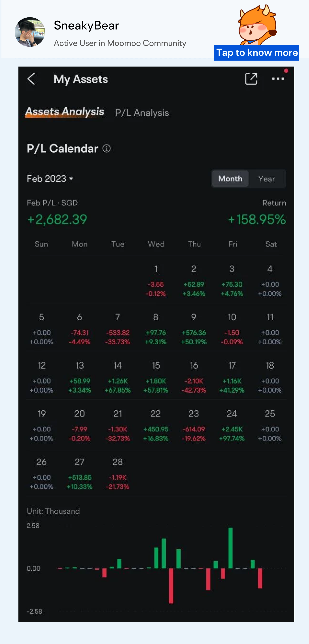309x644 pixels.
Task: Tap the 'Tap to know more' button
Action: 256,53
